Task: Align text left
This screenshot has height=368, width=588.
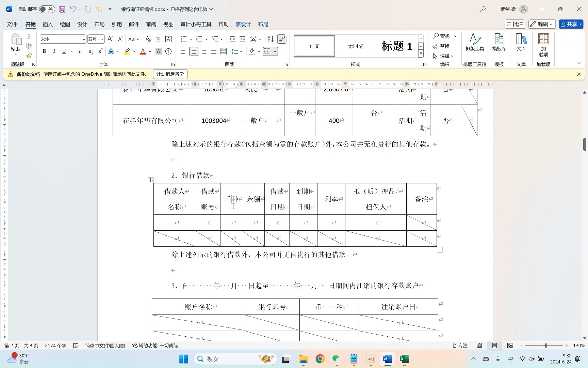Action: pos(184,51)
